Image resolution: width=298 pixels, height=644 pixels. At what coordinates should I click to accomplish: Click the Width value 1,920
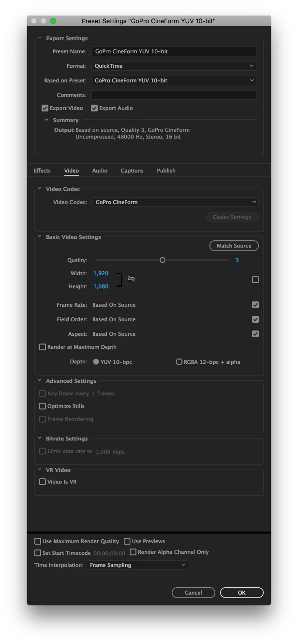tap(101, 273)
